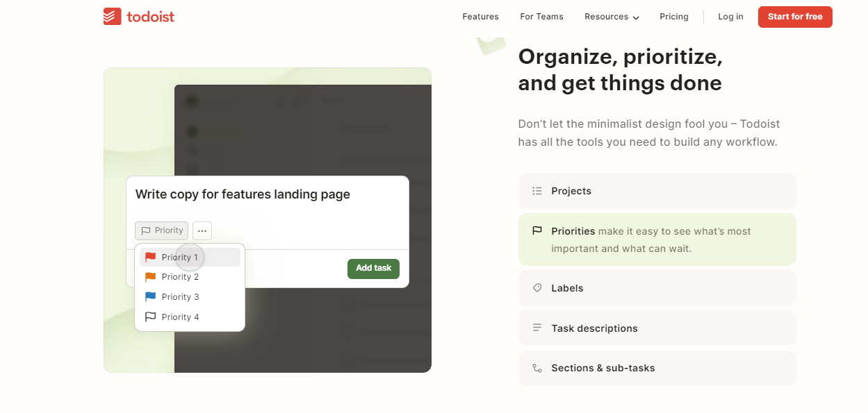
Task: Click the Add task button
Action: pyautogui.click(x=373, y=269)
